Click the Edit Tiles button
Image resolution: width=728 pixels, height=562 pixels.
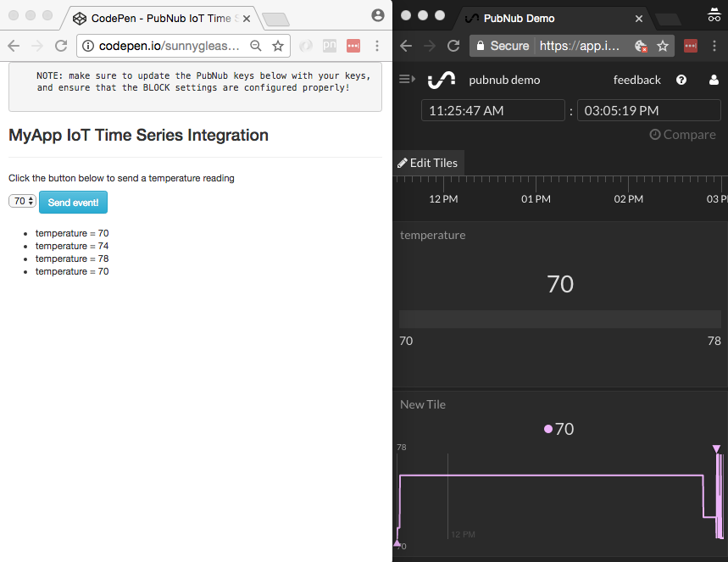[428, 163]
